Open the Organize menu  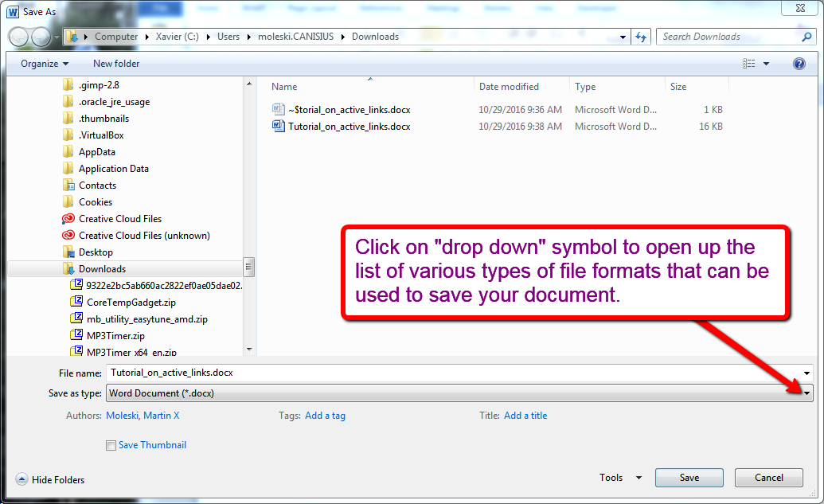45,64
